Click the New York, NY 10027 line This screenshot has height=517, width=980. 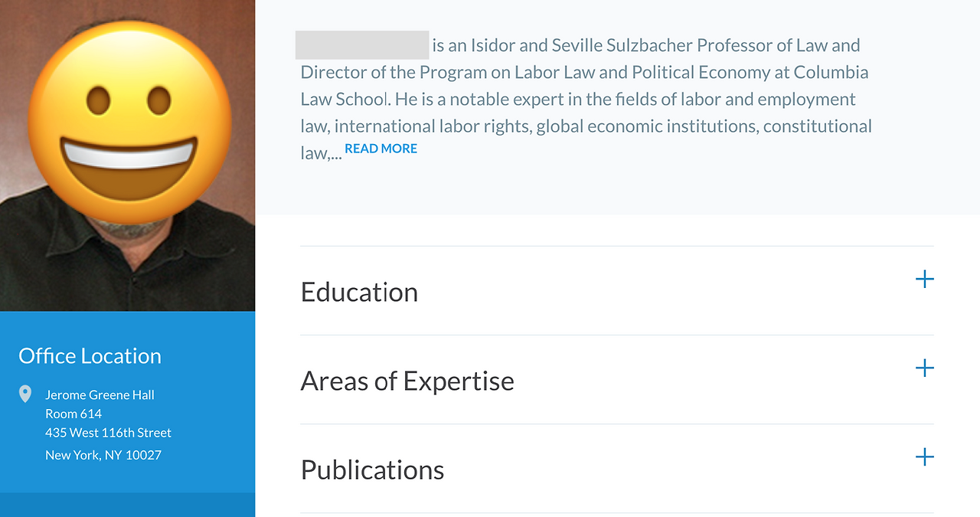click(x=103, y=455)
